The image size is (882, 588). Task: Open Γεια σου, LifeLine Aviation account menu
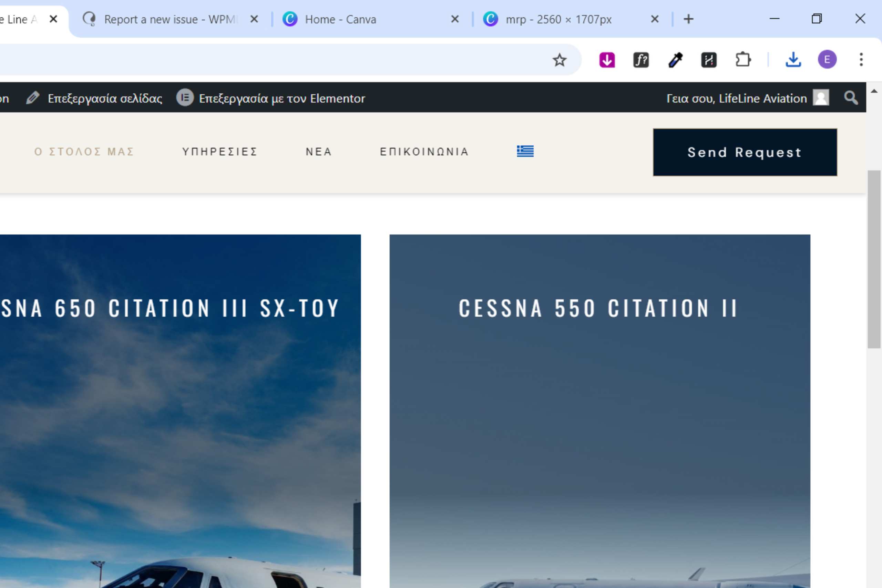click(748, 98)
